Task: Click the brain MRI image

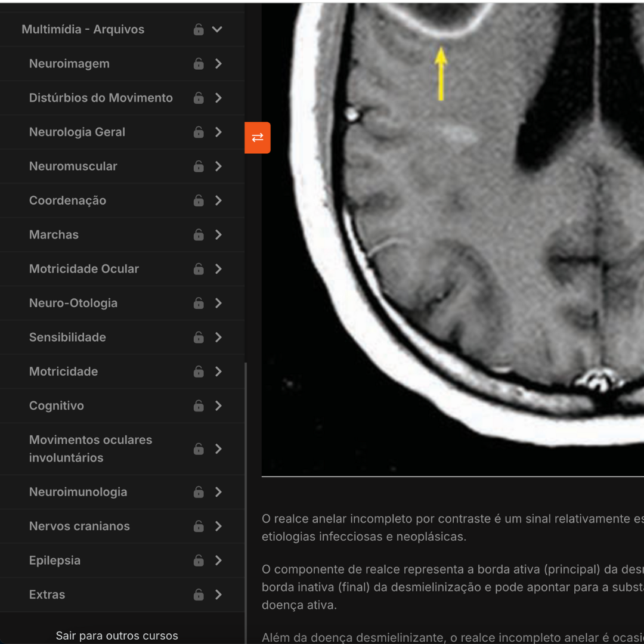Action: coord(453,240)
